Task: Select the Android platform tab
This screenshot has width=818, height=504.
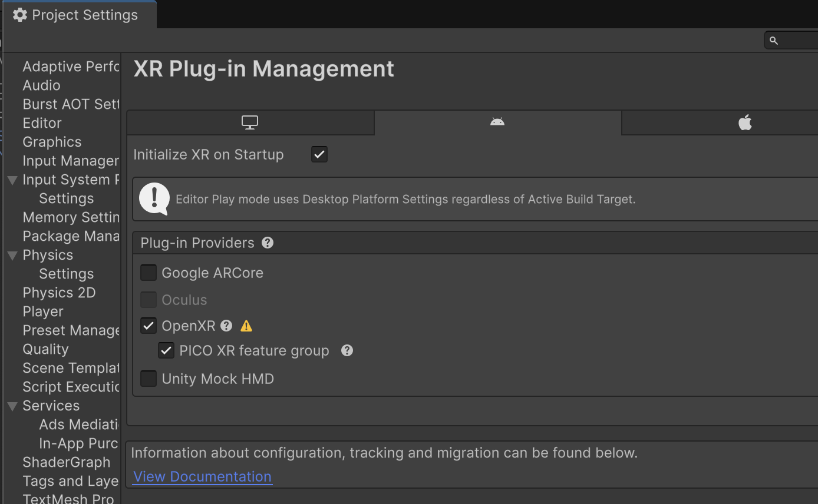Action: click(x=497, y=122)
